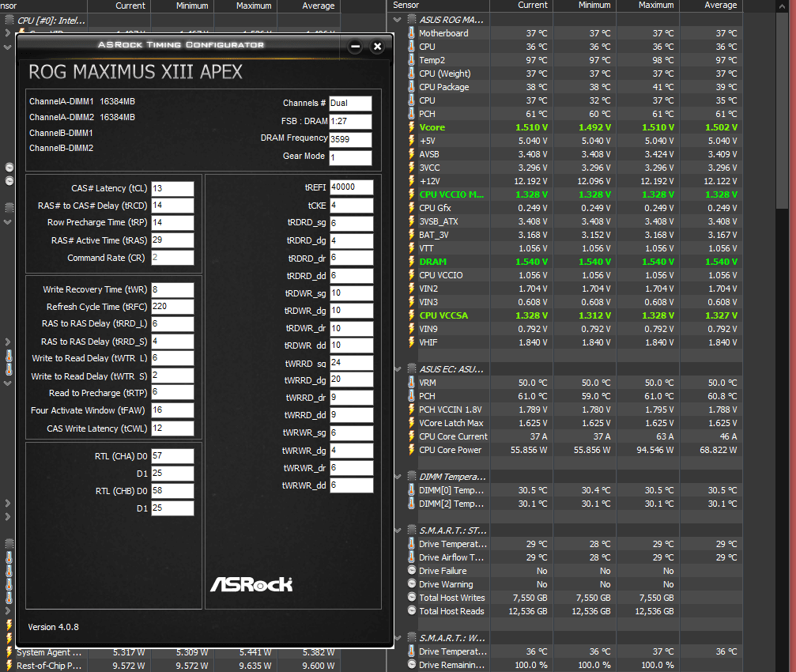Collapse the S.M.A.R.T.: W... sensor group
796x672 pixels.
tap(398, 638)
